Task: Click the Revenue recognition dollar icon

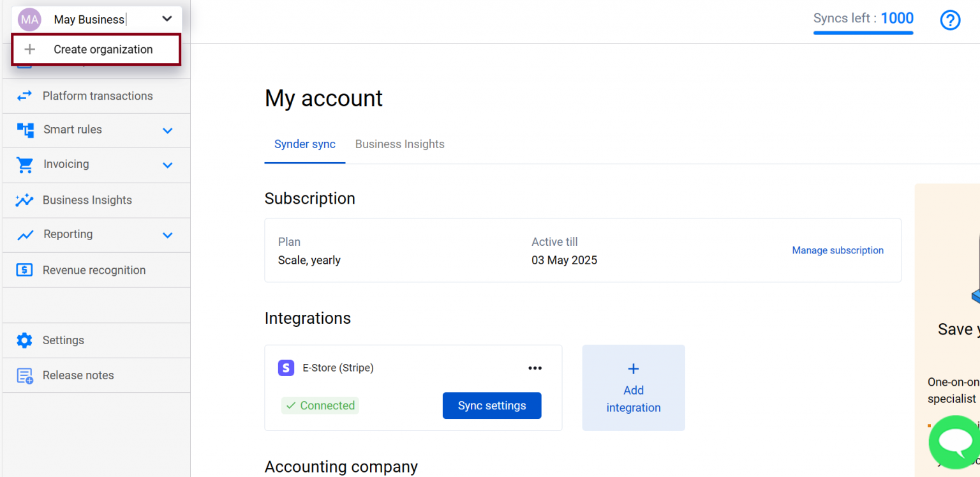Action: pos(24,269)
